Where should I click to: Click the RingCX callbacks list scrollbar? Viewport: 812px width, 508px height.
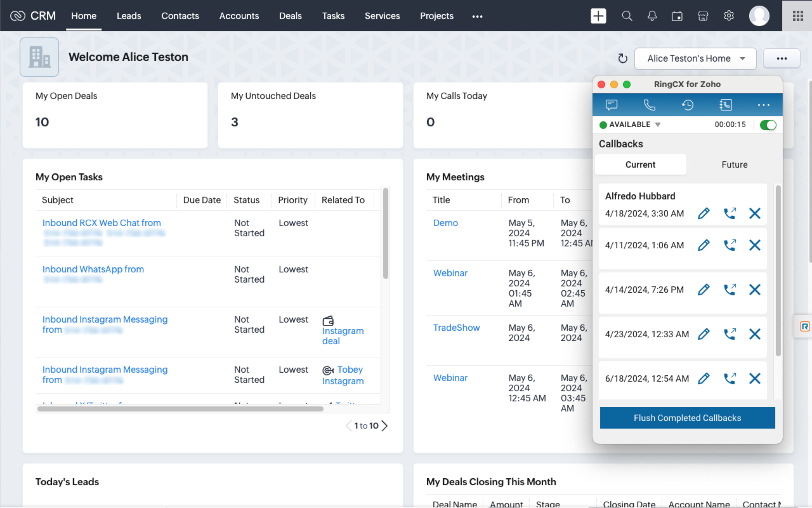pyautogui.click(x=778, y=271)
